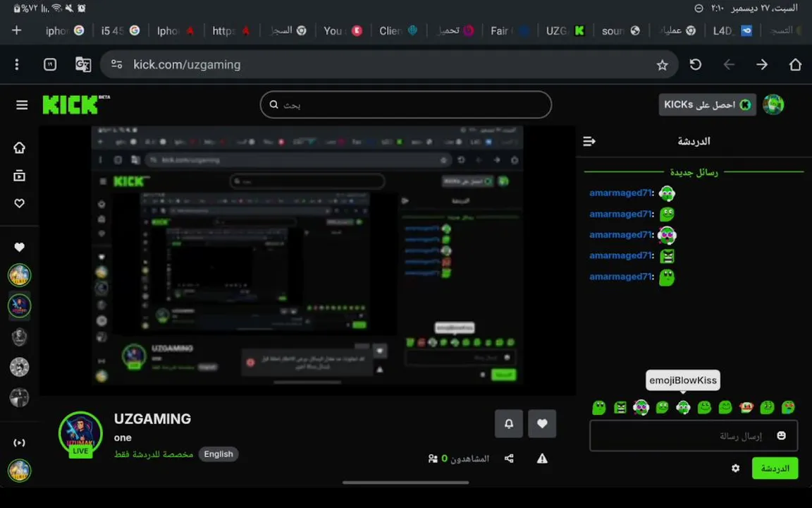Image resolution: width=812 pixels, height=508 pixels.
Task: Click the 'احصل على KICKs' button
Action: 707,104
